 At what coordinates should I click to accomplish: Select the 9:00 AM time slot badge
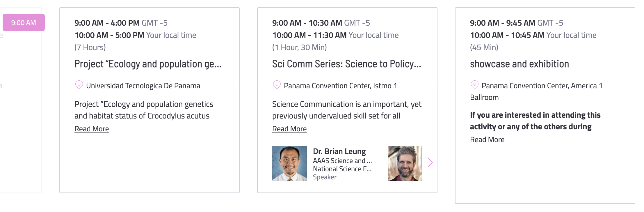24,22
